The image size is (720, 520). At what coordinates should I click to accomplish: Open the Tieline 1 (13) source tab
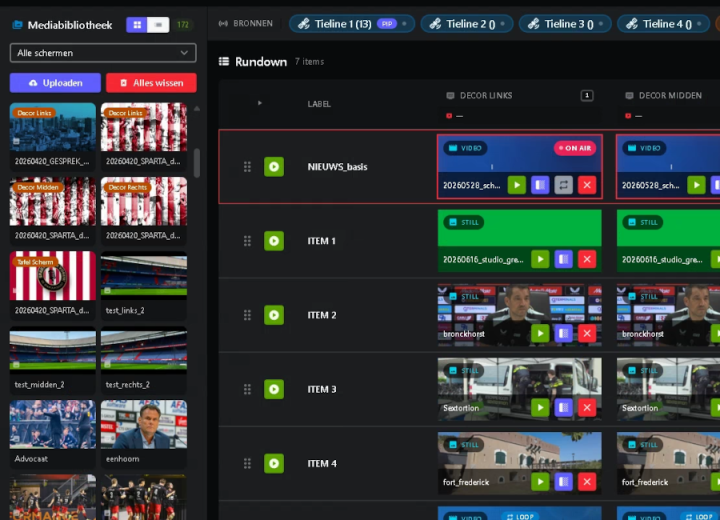point(352,24)
